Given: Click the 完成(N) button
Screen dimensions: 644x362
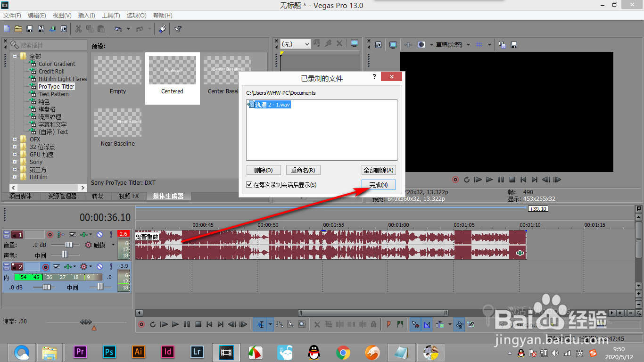Looking at the screenshot, I should click(x=379, y=185).
